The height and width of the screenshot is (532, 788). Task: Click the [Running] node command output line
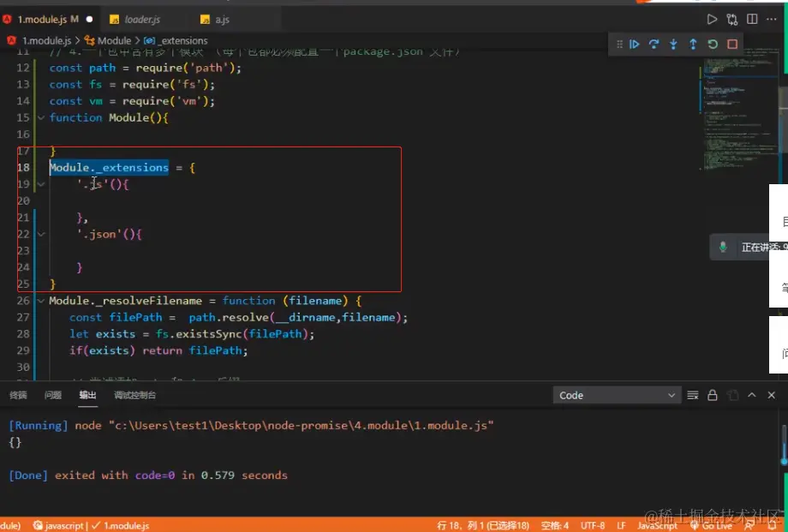(x=251, y=426)
